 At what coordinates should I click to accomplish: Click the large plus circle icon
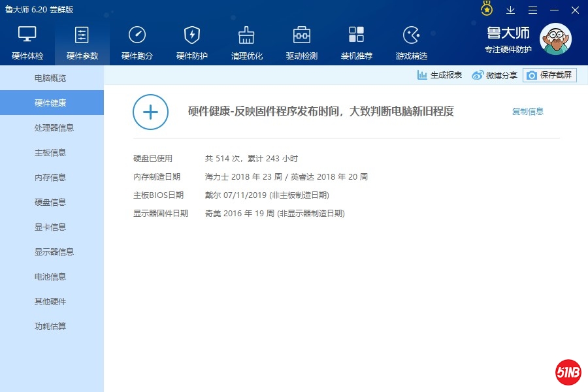click(x=151, y=112)
